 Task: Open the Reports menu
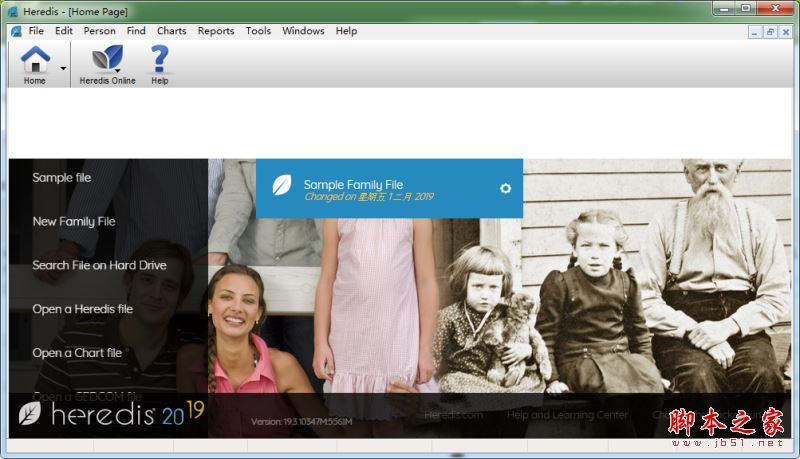(216, 31)
